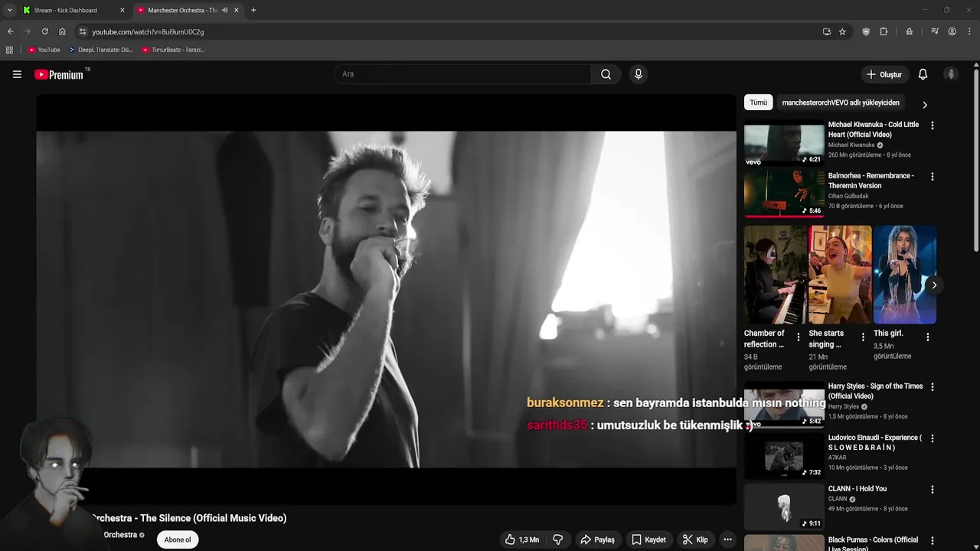Mute the Manchester Orchestra tab audio icon
The width and height of the screenshot is (980, 551).
(x=224, y=10)
